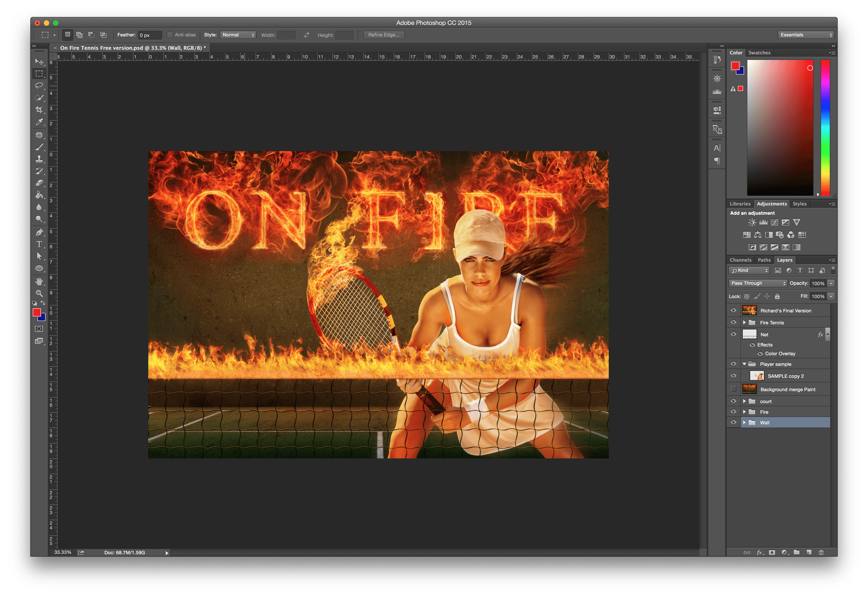
Task: Hide the Net layer
Action: [x=734, y=334]
